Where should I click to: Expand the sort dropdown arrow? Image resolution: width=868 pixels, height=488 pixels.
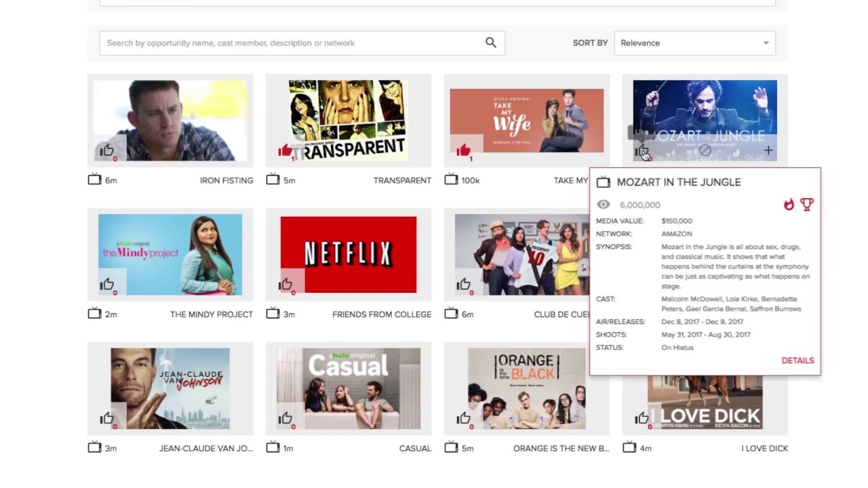766,43
